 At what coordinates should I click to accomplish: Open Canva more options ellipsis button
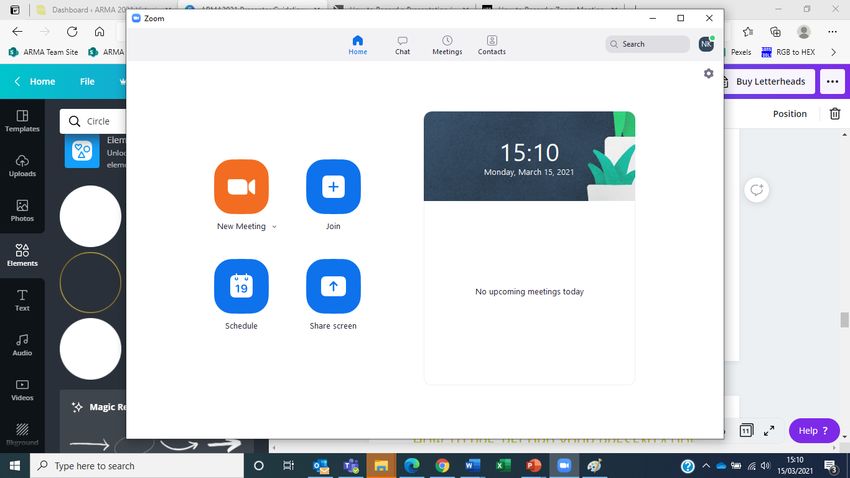(x=832, y=82)
